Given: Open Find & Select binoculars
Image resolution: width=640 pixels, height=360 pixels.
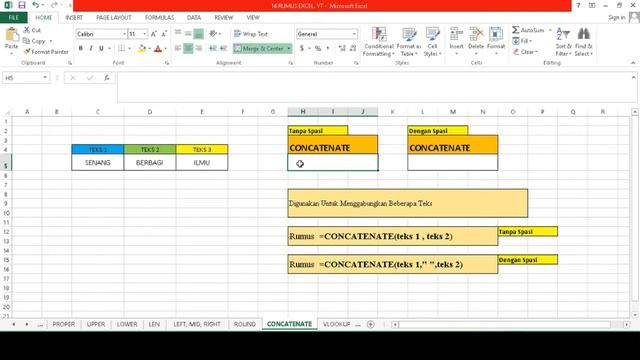Looking at the screenshot, I should pos(584,42).
